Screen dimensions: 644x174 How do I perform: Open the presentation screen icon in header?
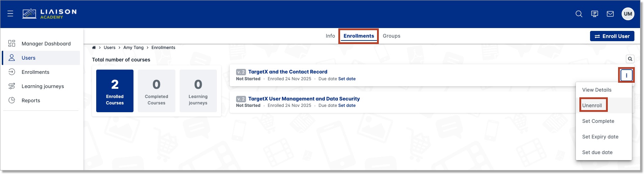coord(595,14)
